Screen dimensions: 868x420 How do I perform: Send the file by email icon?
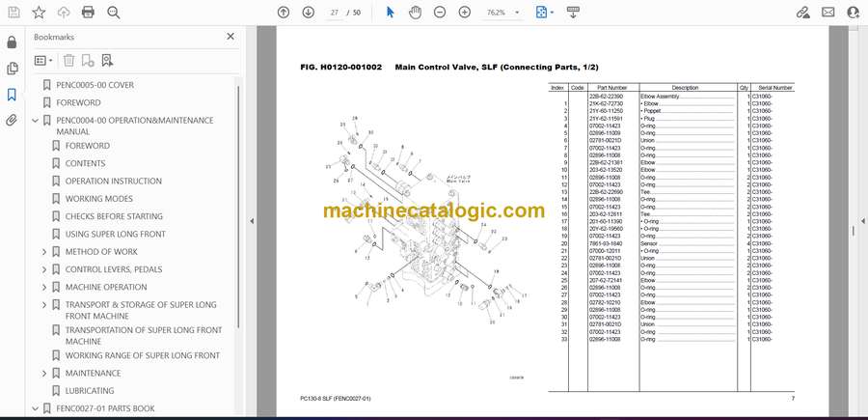coord(828,13)
